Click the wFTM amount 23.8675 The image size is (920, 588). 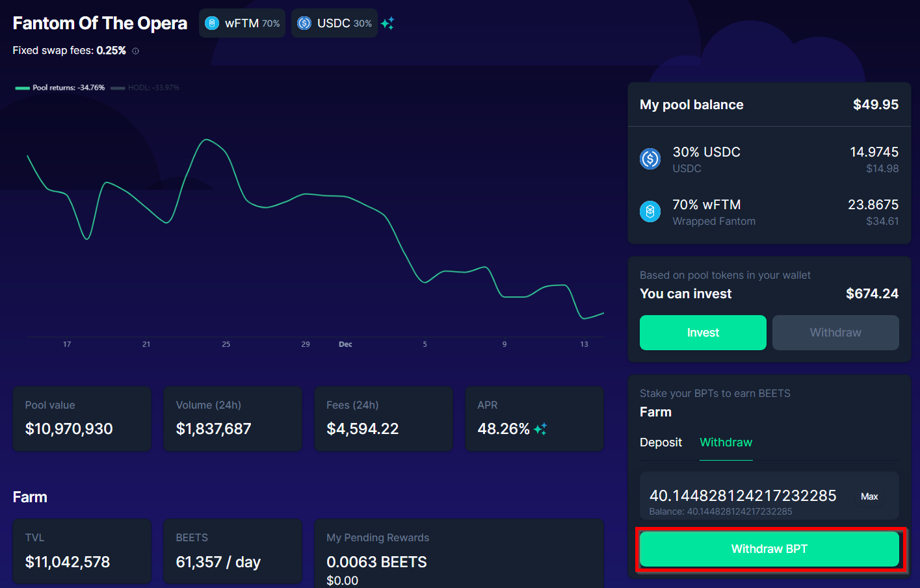873,205
